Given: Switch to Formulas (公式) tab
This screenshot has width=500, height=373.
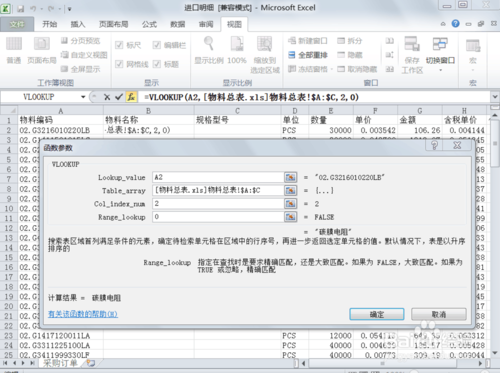Looking at the screenshot, I should 149,24.
